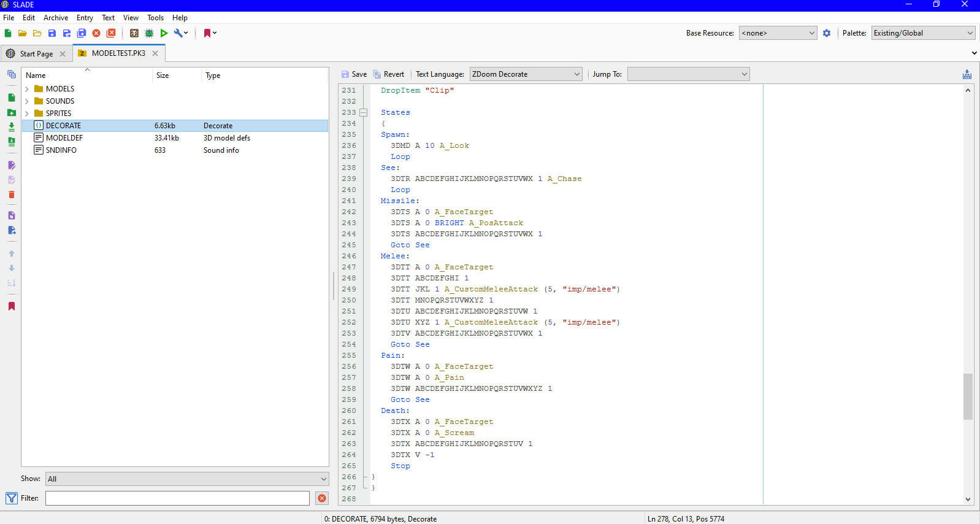Open the Text Language ZDoom Decorate dropdown
The image size is (980, 524).
pyautogui.click(x=526, y=74)
